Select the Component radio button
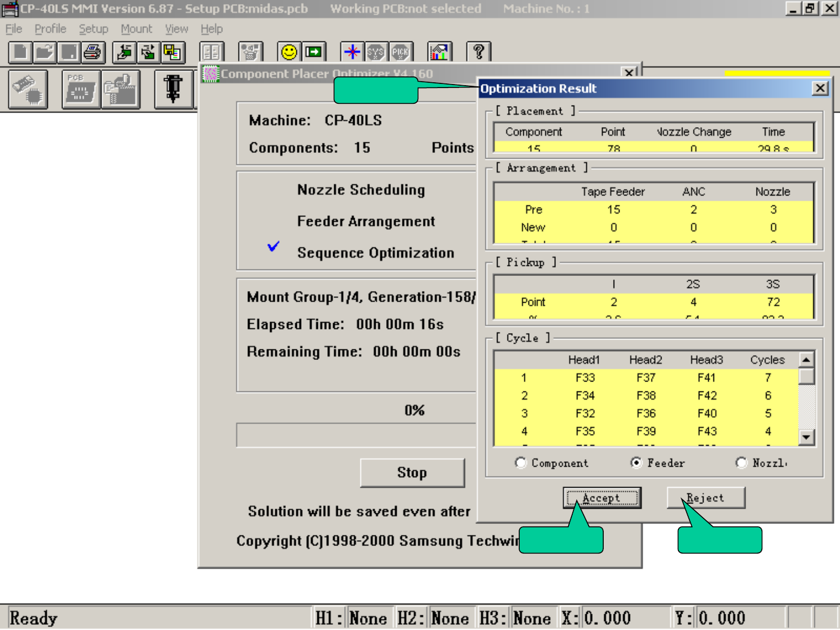This screenshot has height=630, width=840. click(521, 463)
